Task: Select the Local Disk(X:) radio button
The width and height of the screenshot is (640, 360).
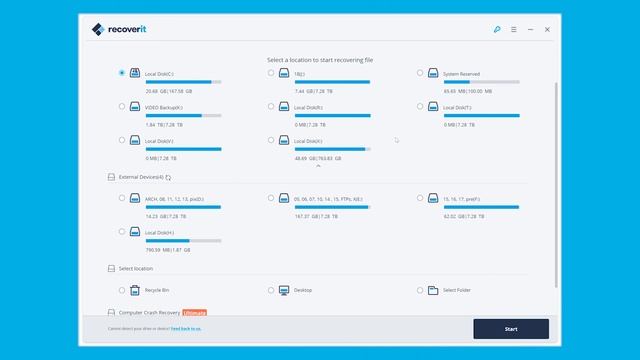Action: pos(271,140)
